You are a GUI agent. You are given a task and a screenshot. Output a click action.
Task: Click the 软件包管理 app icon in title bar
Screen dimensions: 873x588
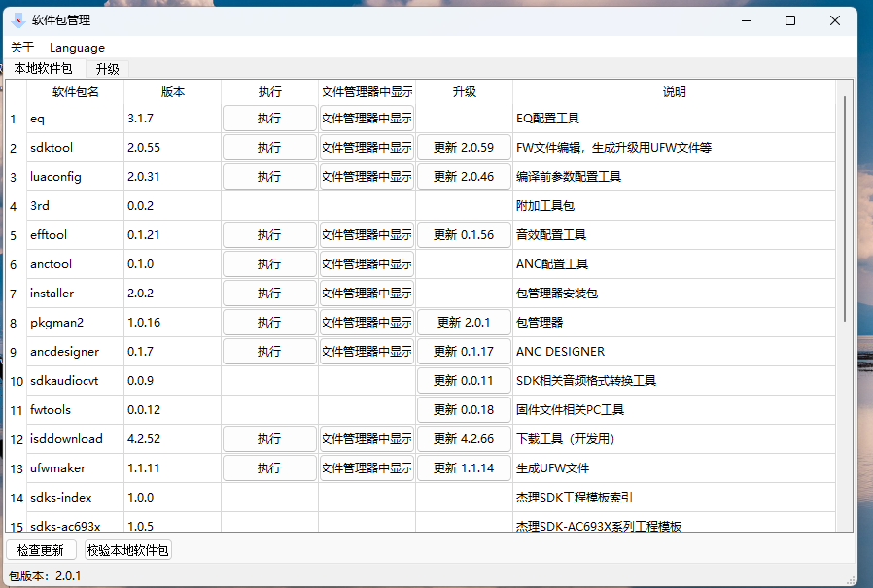[x=18, y=20]
